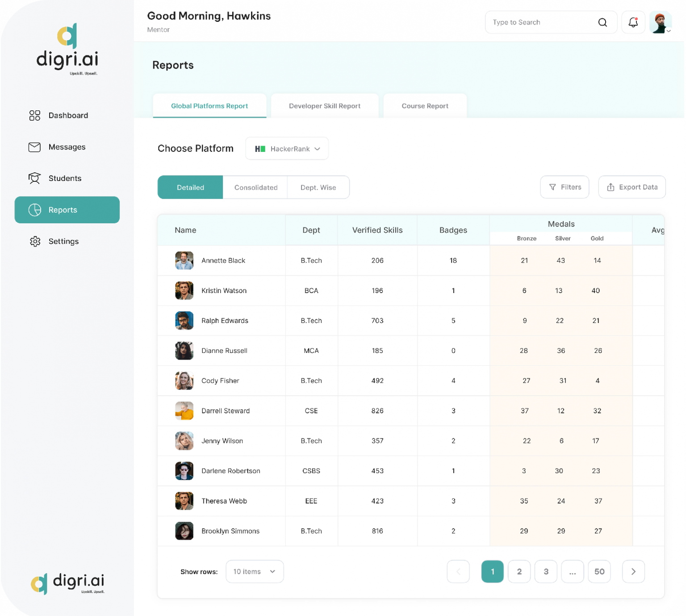Click the Export Data button
The height and width of the screenshot is (616, 686).
coord(632,187)
